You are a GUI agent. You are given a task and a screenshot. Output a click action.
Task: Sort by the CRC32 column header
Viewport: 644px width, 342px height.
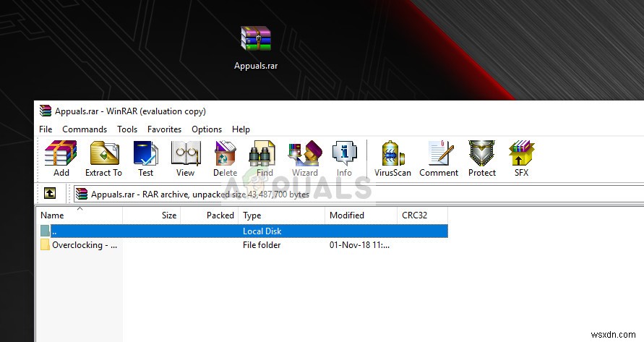(x=422, y=215)
